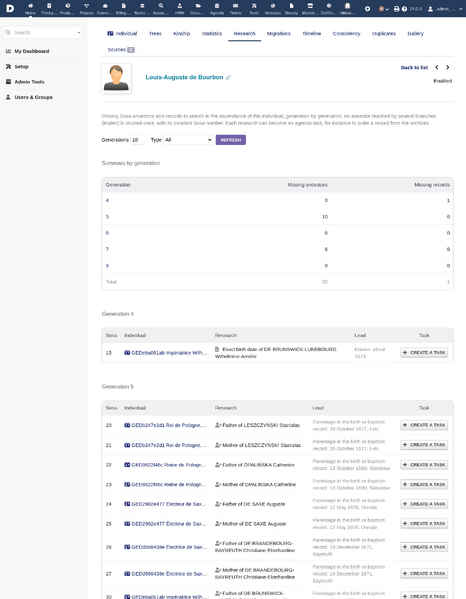This screenshot has height=599, width=466.
Task: Switch to the Duplicates tab
Action: (384, 34)
